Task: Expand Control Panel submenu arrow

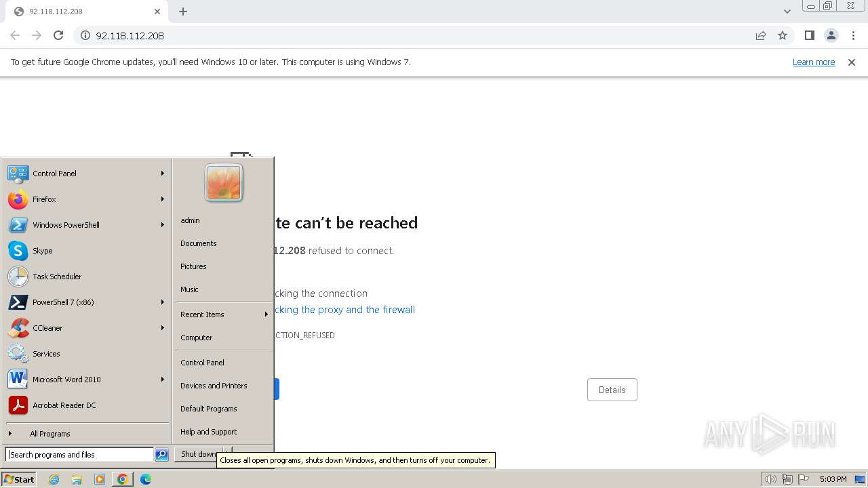Action: [x=163, y=174]
